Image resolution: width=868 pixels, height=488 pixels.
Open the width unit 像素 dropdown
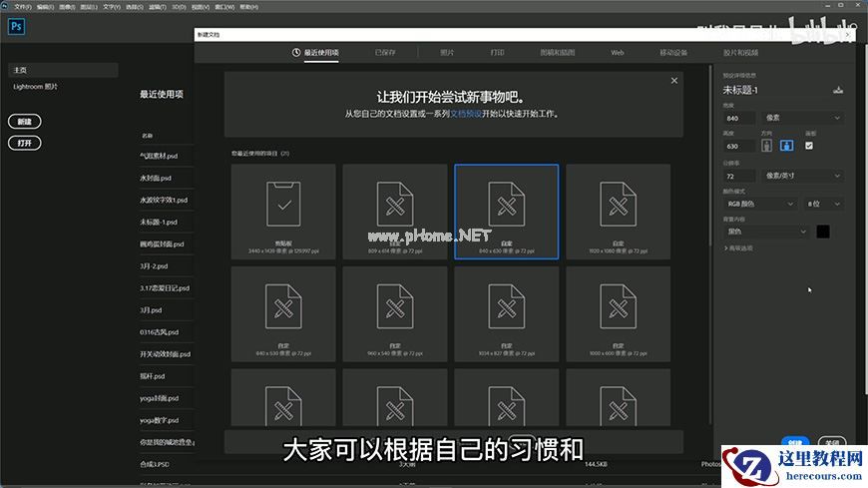(x=803, y=118)
